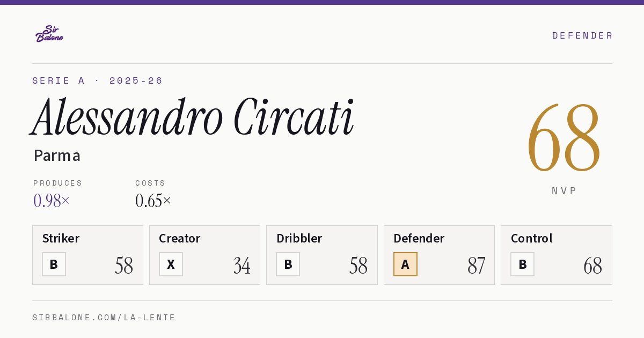
Task: Open the sirbalone.com/la-lente link
Action: click(104, 318)
